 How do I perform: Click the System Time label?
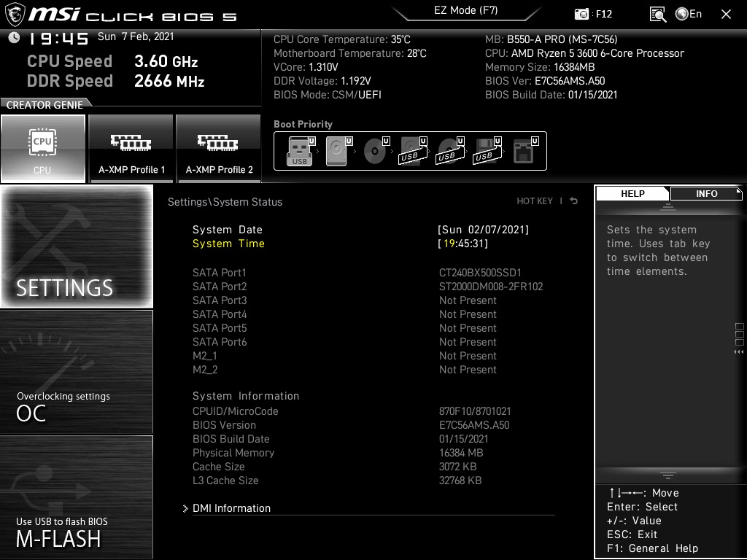click(228, 244)
